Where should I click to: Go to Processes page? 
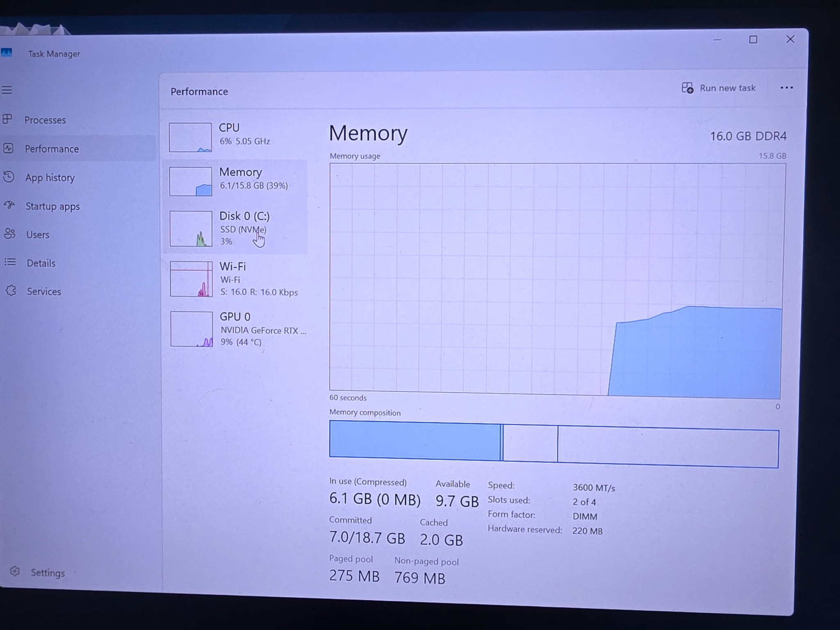pyautogui.click(x=45, y=120)
